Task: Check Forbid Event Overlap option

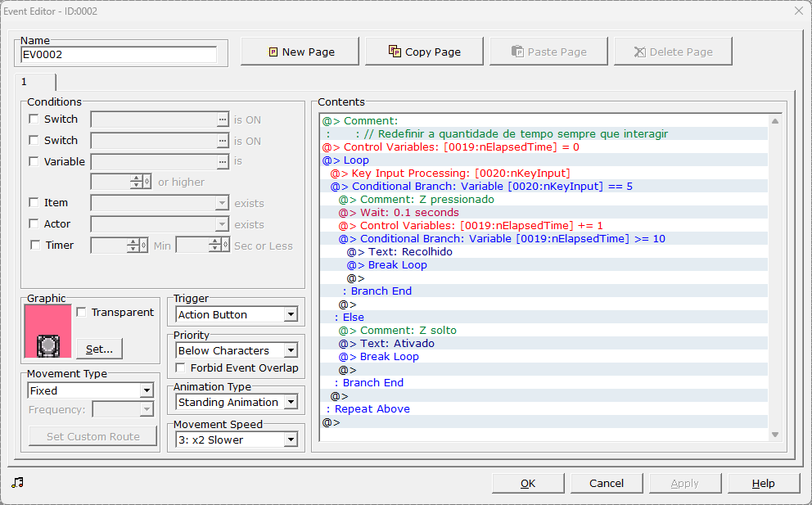Action: (x=181, y=368)
